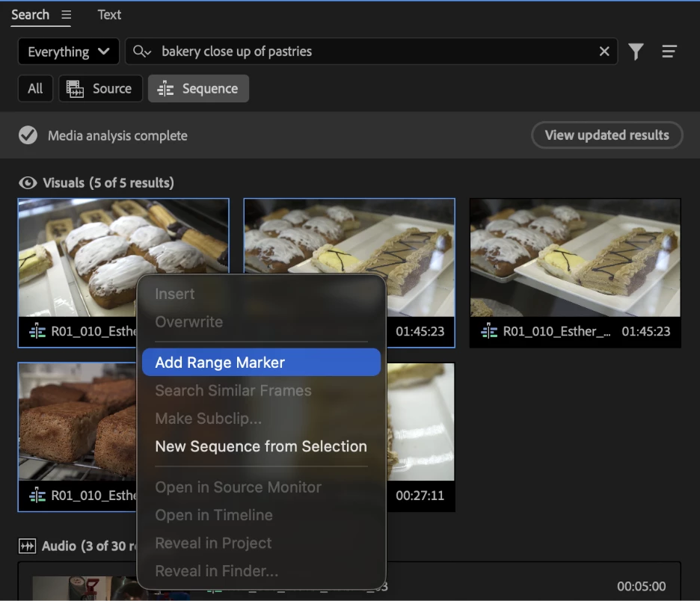Toggle the Source filter button

point(100,88)
